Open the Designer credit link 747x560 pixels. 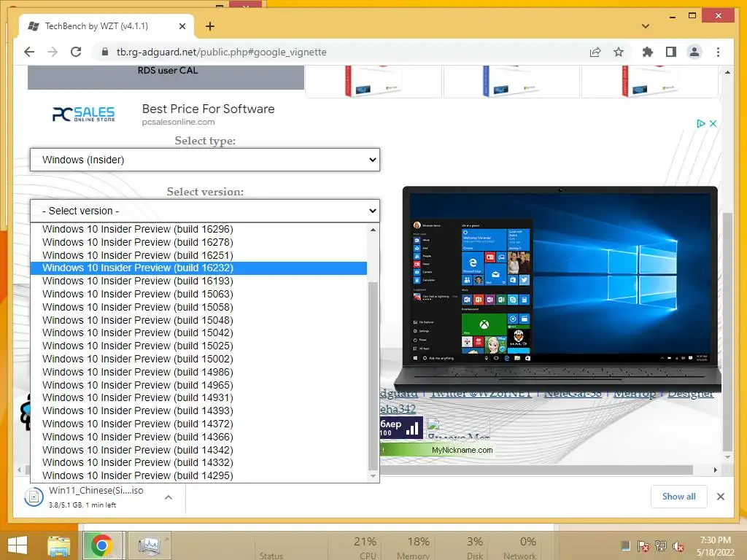point(690,394)
